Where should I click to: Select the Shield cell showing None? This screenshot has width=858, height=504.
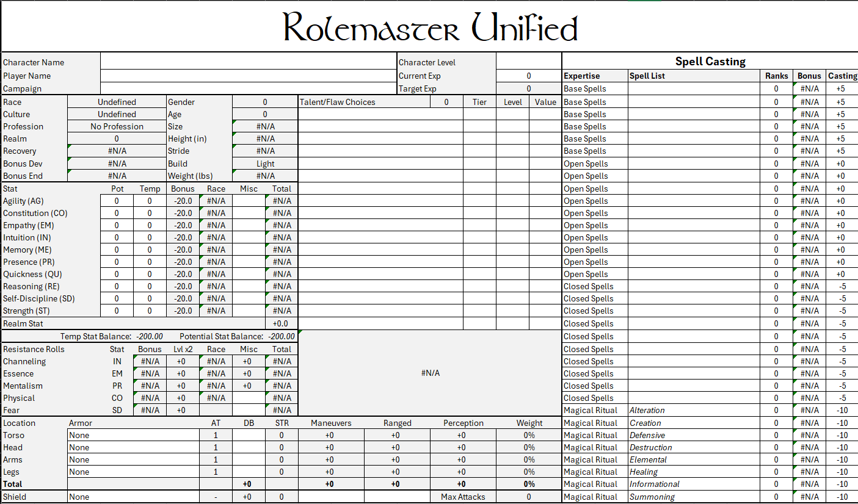coord(133,497)
